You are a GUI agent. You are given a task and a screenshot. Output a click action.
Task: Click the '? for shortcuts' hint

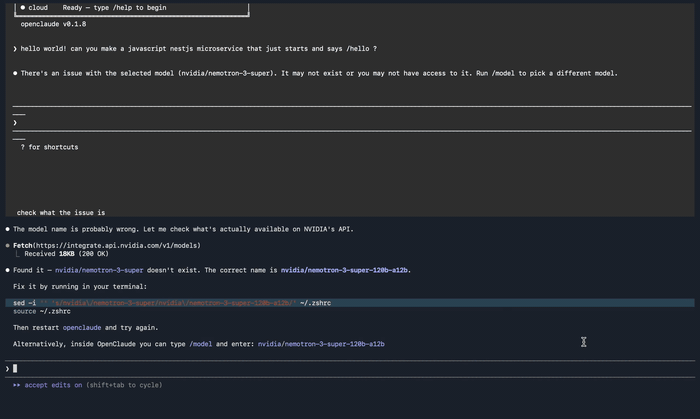click(x=49, y=147)
